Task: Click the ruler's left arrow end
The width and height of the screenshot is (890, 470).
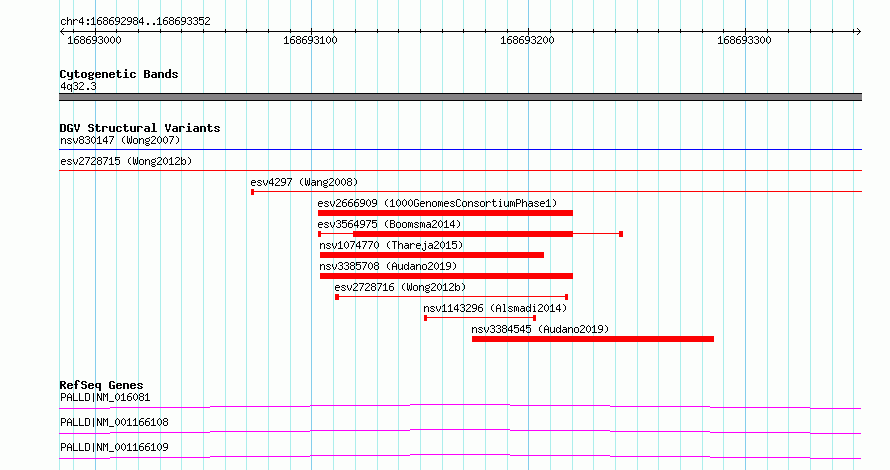Action: coord(62,32)
